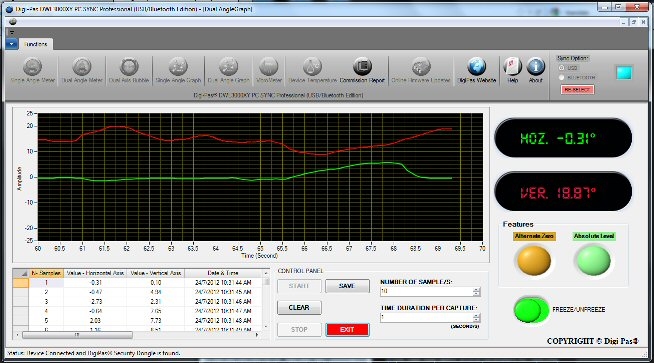Screen dimensions: 654x363
Task: Click the small menu icon above Functions tab
Action: coord(12,32)
